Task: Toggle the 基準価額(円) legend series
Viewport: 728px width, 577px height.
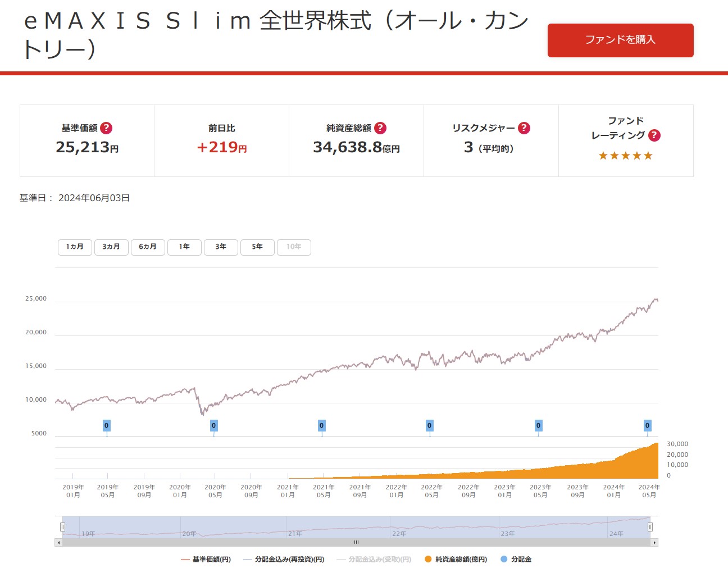Action: [206, 560]
